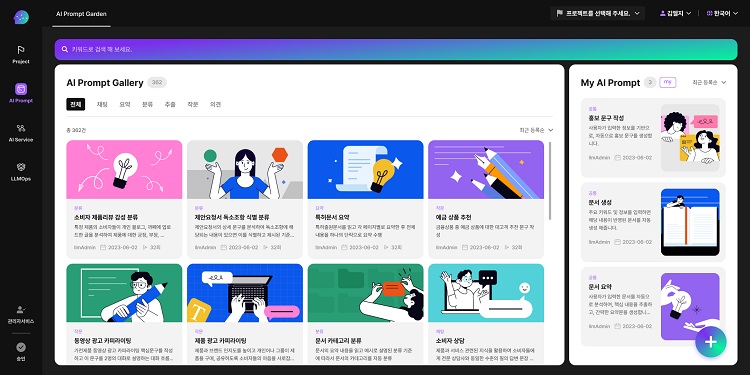Expand the user account menu in the header
This screenshot has height=375, width=750.
[x=675, y=13]
